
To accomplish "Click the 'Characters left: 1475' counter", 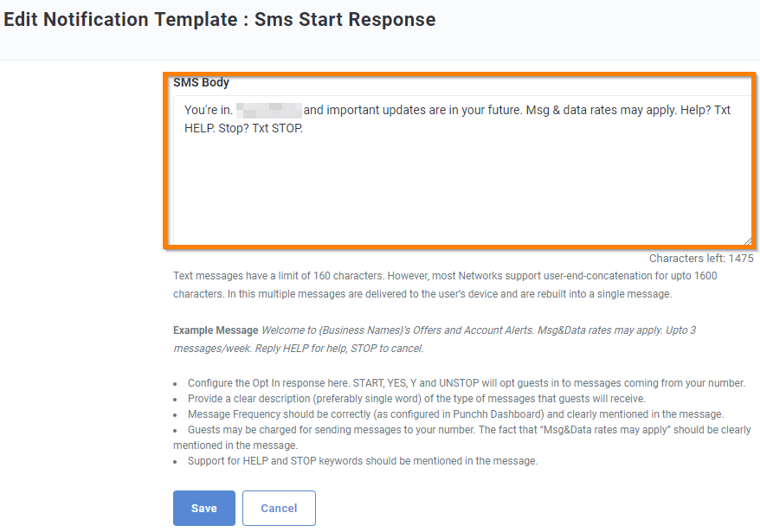I will [701, 258].
